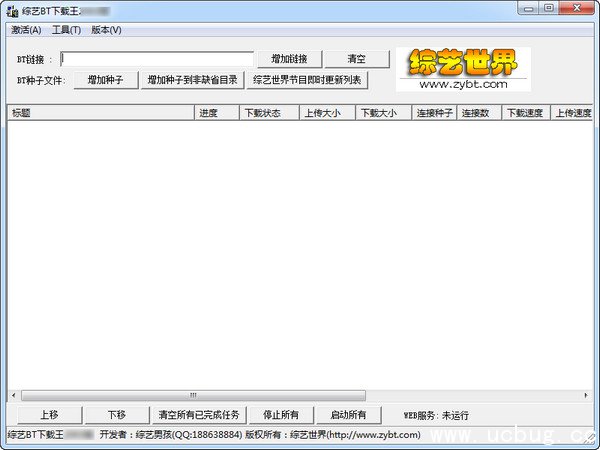Click 增加种子到非缺省目录 button
Screen dimensions: 600x450
point(192,80)
